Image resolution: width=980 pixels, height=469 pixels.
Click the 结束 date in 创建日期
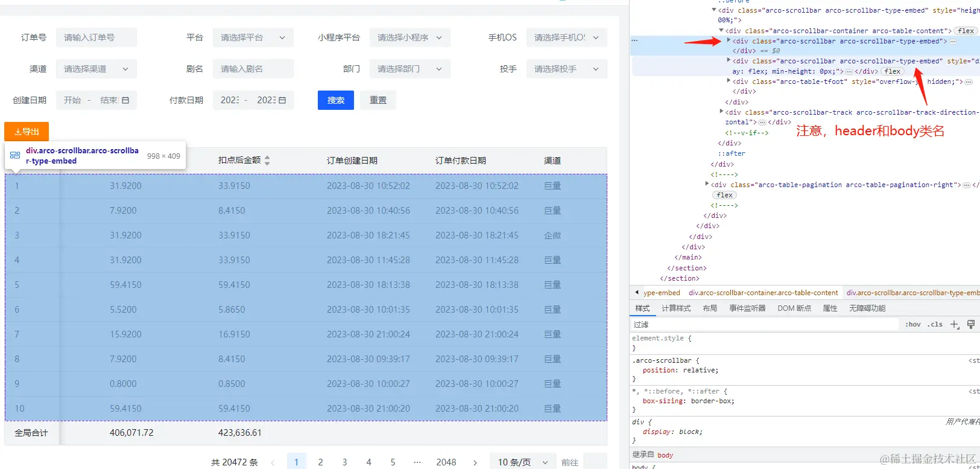109,100
